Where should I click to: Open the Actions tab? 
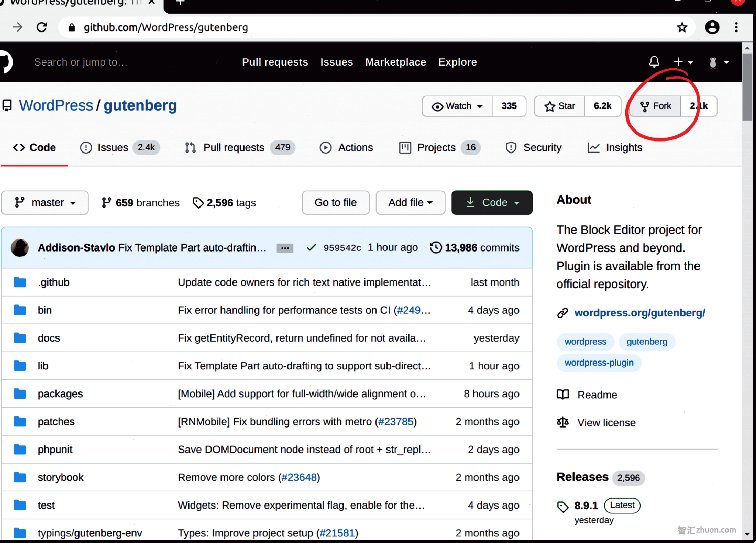346,148
